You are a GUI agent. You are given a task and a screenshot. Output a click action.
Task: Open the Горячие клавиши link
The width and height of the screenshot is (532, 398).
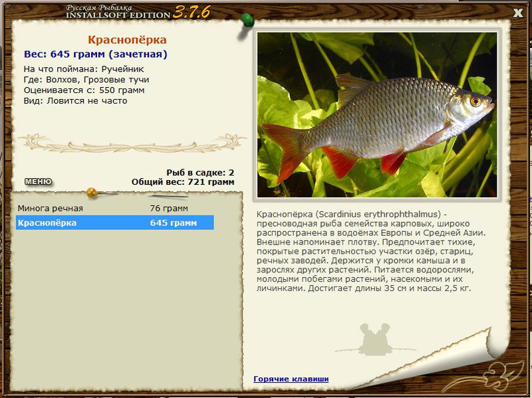[x=291, y=379]
